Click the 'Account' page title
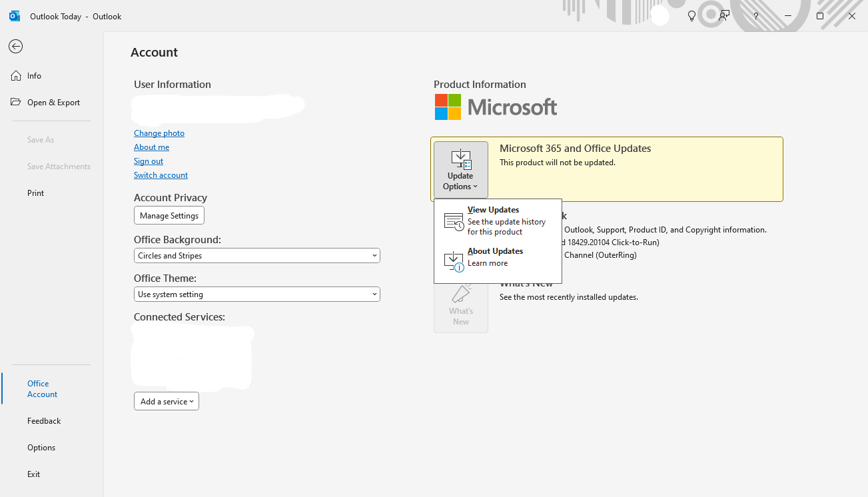Image resolution: width=868 pixels, height=497 pixels. tap(155, 53)
